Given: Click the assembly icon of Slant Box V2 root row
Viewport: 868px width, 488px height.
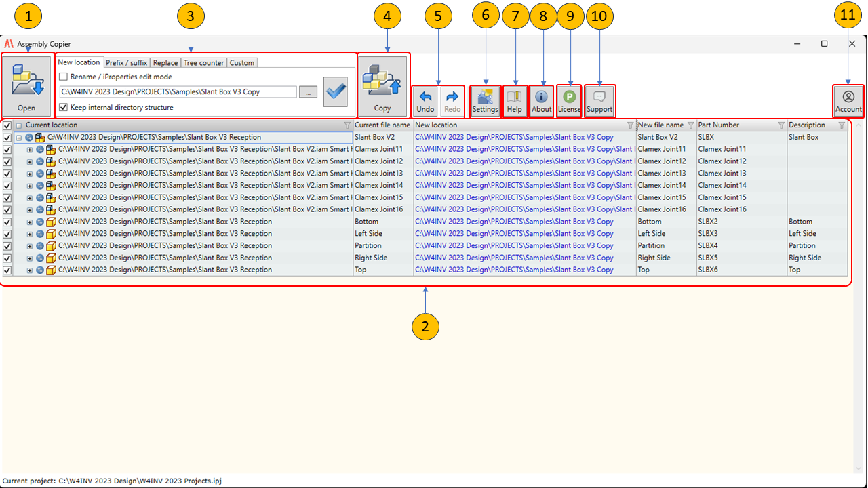Looking at the screenshot, I should (40, 138).
